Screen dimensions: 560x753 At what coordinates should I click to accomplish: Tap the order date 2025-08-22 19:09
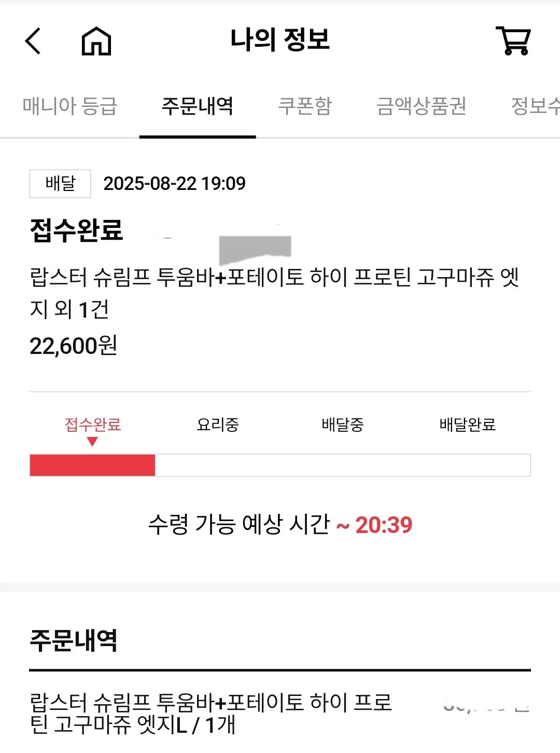pos(174,183)
